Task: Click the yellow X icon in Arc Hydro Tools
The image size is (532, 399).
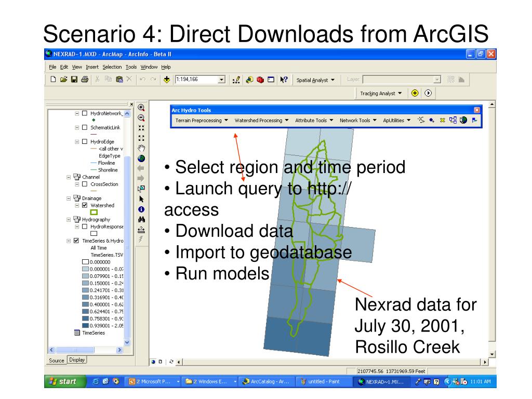Action: coord(443,120)
